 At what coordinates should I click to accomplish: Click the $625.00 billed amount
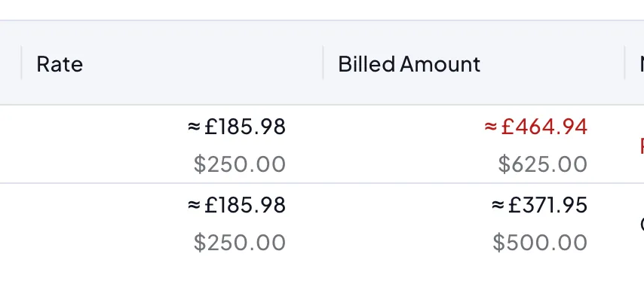click(542, 164)
